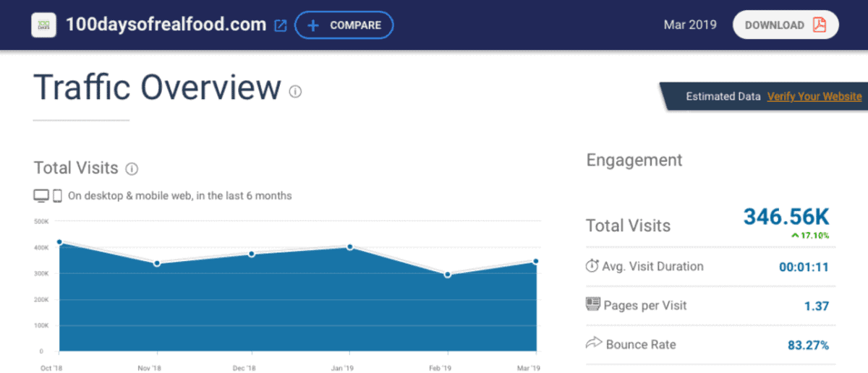
Task: Click the Nov '18 data point on chart
Action: 157,263
